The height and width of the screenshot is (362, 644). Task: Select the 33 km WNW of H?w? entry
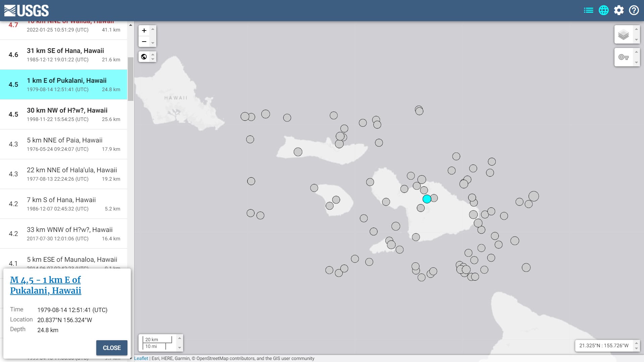63,234
